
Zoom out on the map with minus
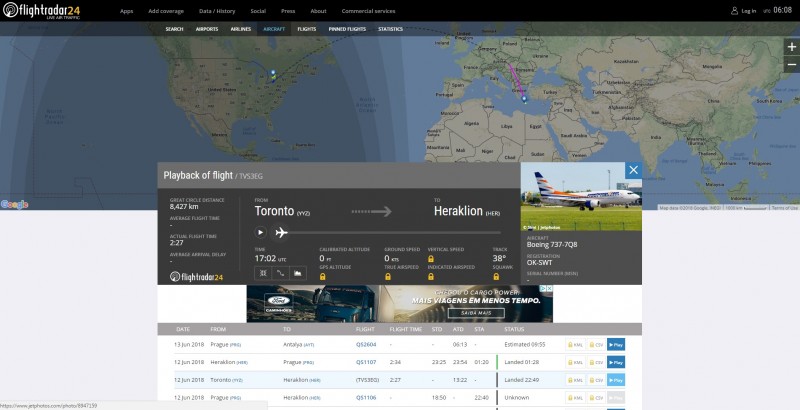pyautogui.click(x=792, y=64)
